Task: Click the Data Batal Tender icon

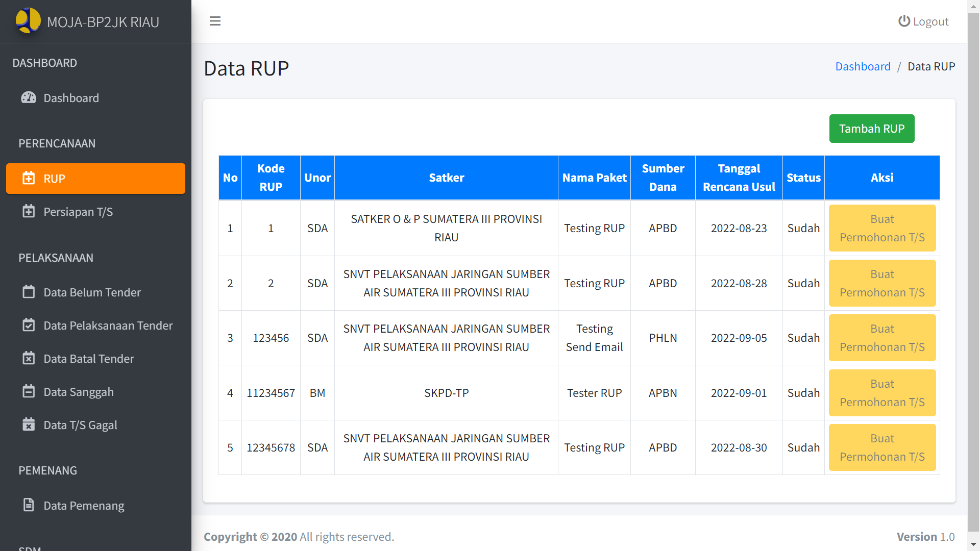Action: (29, 358)
